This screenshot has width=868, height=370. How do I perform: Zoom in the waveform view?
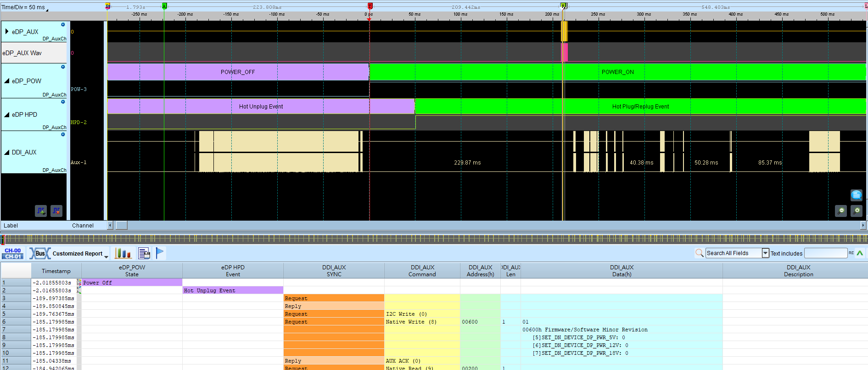click(x=857, y=211)
